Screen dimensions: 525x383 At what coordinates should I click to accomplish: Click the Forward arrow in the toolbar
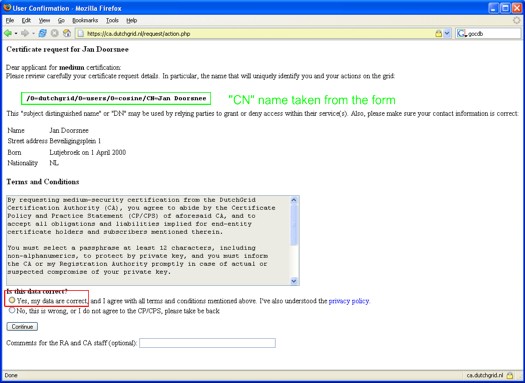click(x=25, y=33)
